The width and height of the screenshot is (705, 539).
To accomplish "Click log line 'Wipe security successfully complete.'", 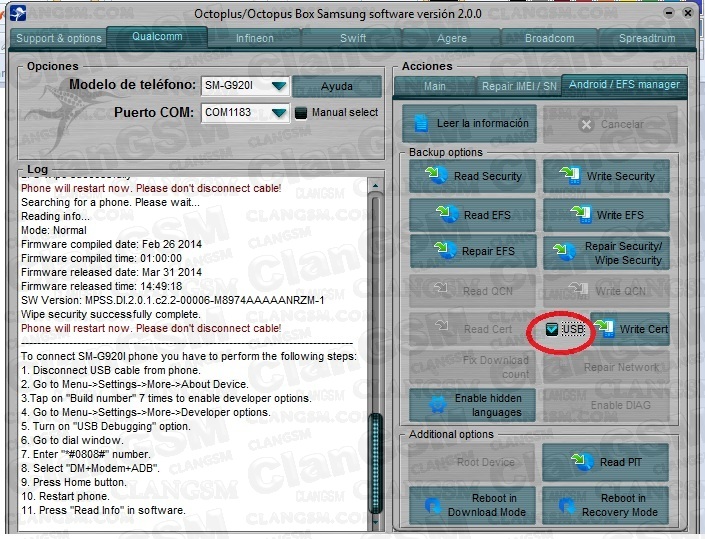I will tap(111, 314).
